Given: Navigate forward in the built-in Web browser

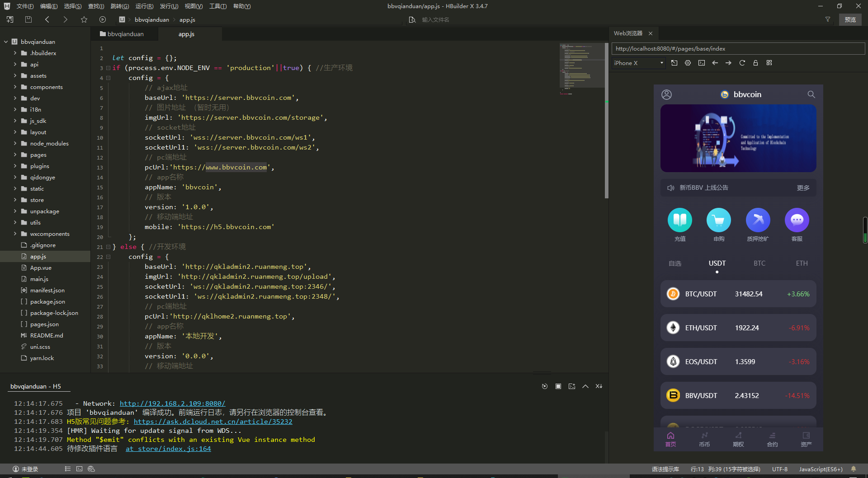Looking at the screenshot, I should click(x=728, y=63).
